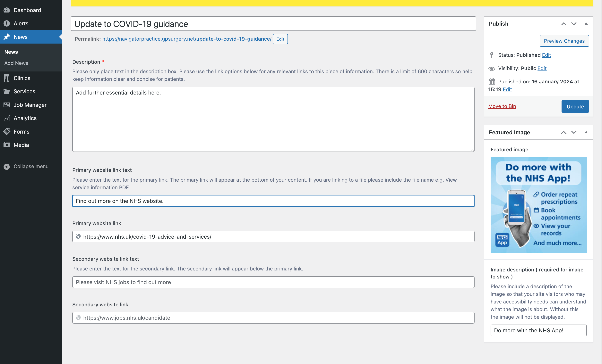Open the post permalink URL
This screenshot has height=364, width=602.
187,39
